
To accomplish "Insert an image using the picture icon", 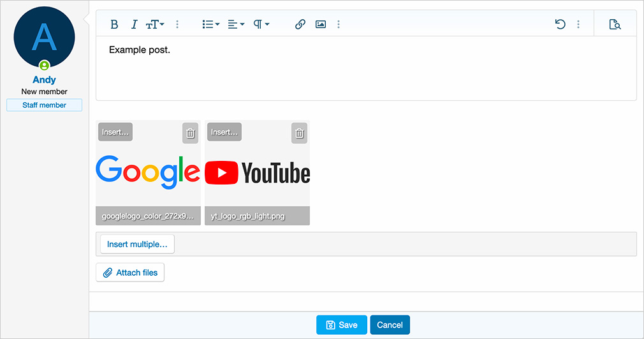I will tap(321, 25).
